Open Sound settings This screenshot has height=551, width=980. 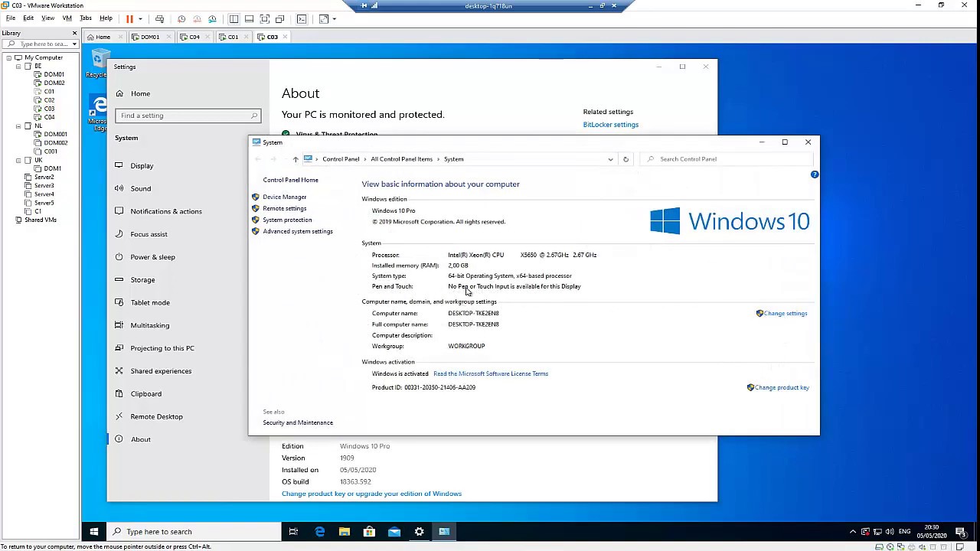pyautogui.click(x=141, y=188)
